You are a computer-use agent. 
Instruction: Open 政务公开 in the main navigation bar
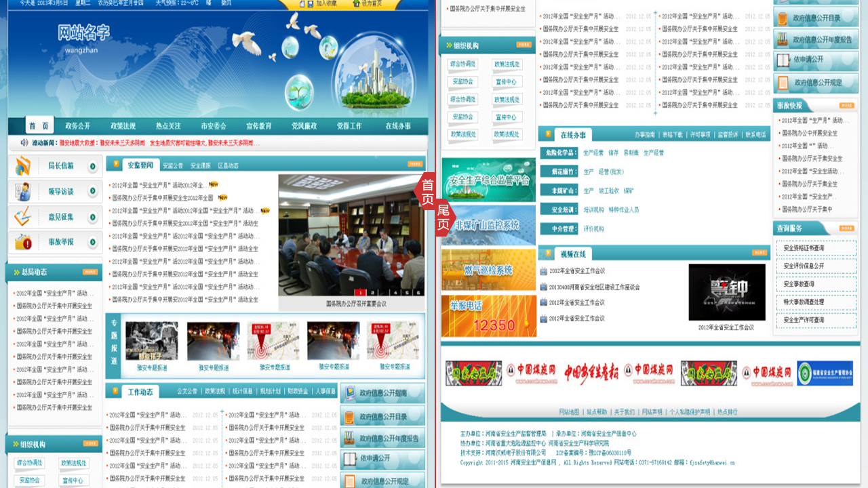click(x=77, y=126)
